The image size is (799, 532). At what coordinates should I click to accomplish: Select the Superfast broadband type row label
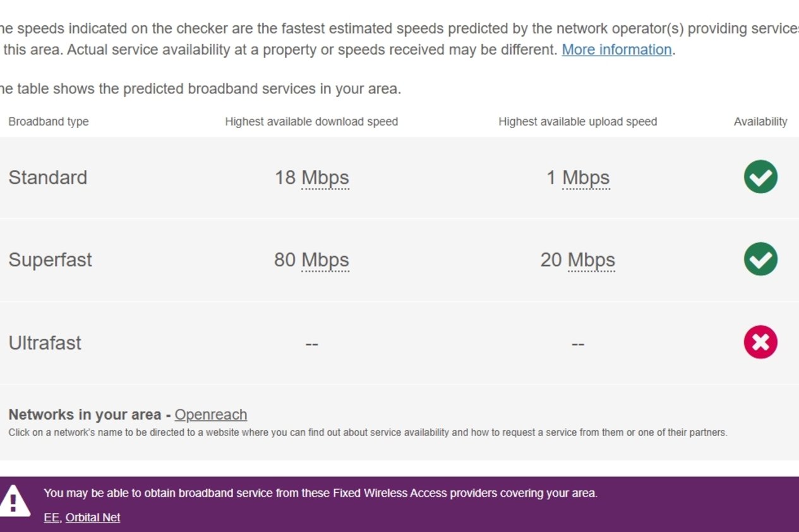click(51, 260)
